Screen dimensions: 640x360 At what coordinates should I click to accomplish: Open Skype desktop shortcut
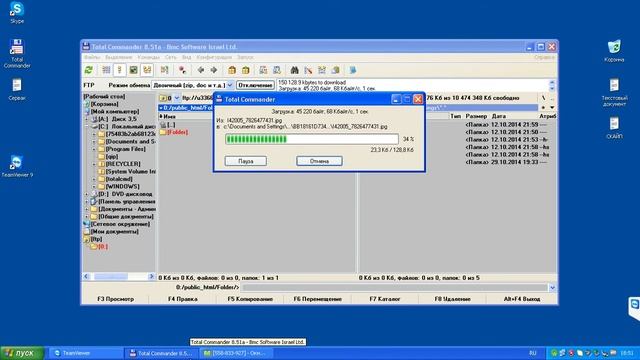point(17,13)
